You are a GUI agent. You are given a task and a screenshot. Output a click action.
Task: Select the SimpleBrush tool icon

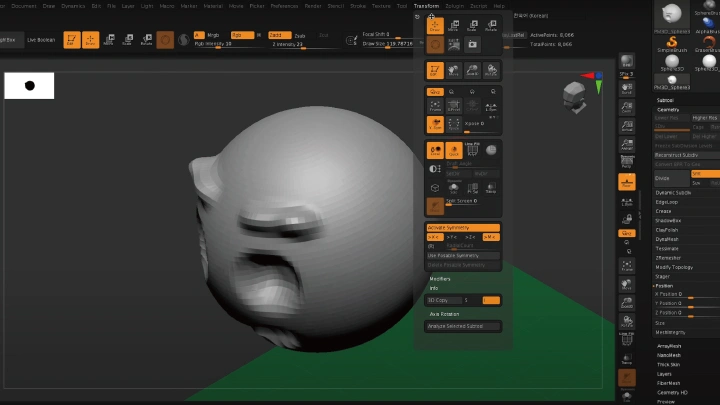pyautogui.click(x=672, y=44)
